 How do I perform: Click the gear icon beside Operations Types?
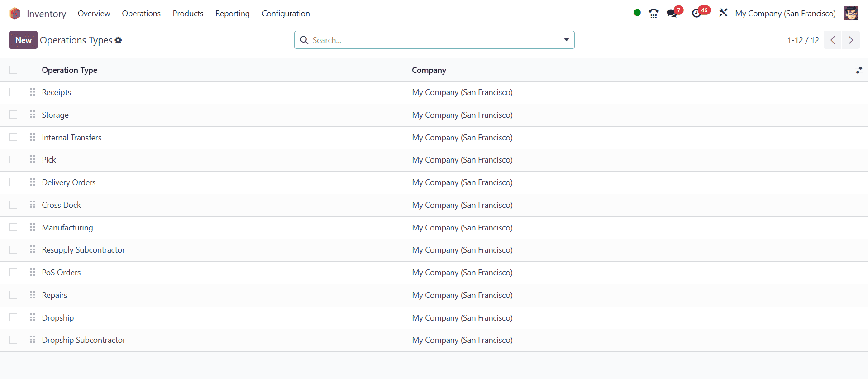119,40
